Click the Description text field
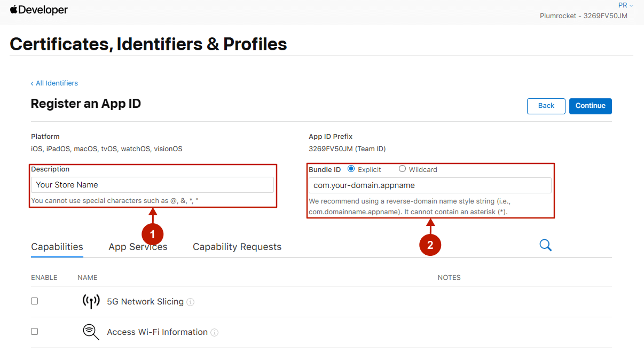644x352 pixels. [152, 185]
